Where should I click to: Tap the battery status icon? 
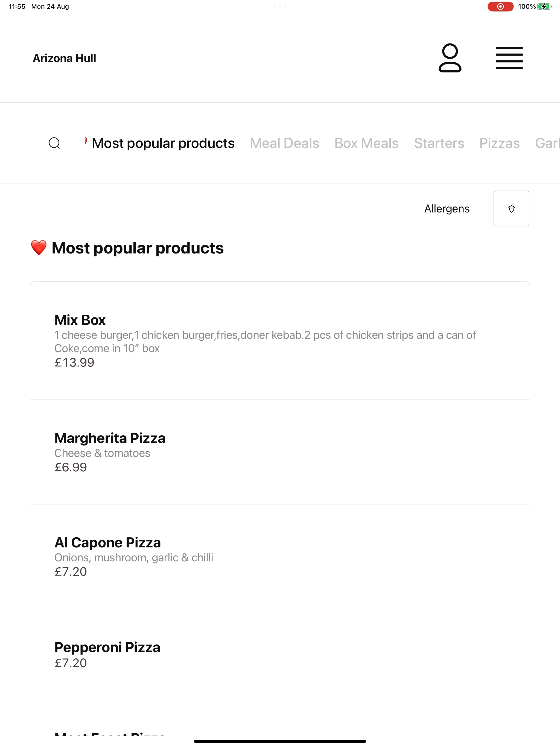[544, 6]
